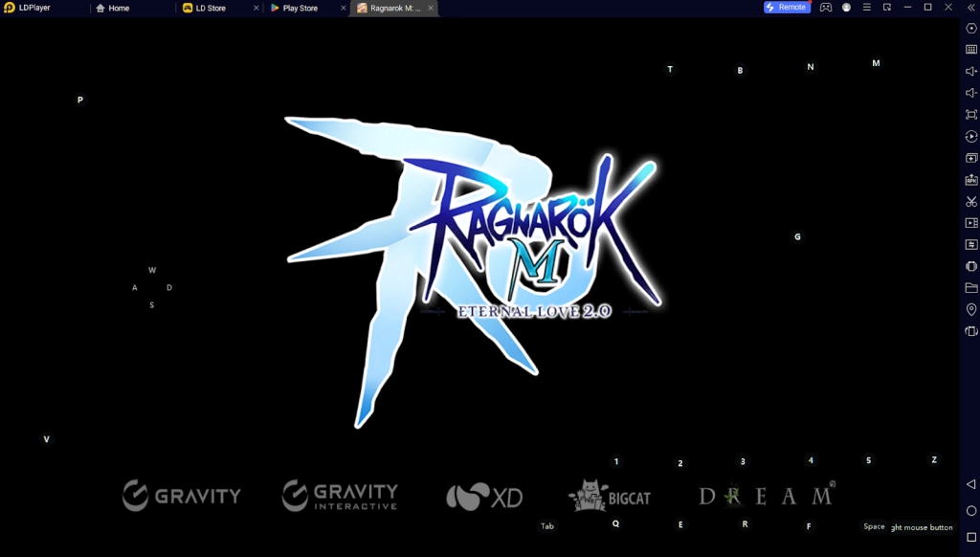Click the APK install icon
Screen dimensions: 980x557
[971, 180]
